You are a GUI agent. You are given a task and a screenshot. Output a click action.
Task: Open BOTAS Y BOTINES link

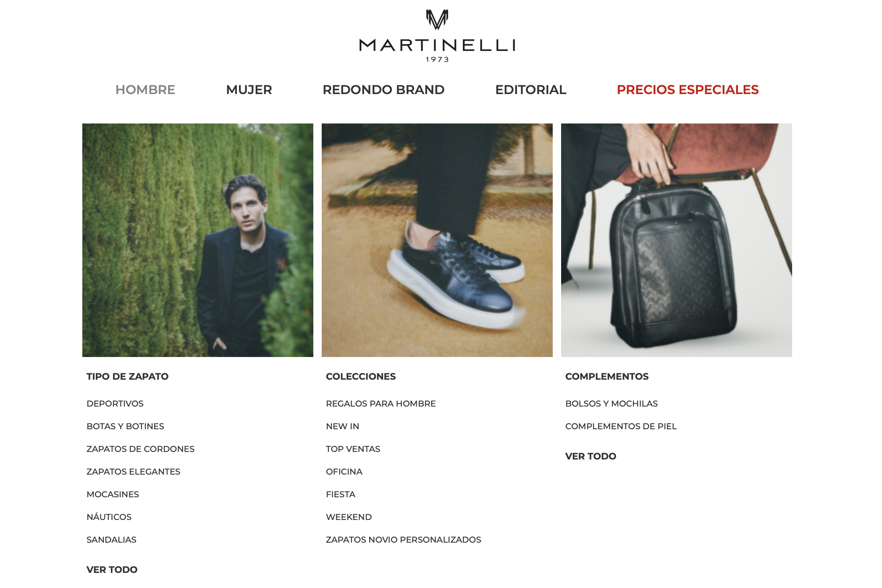pos(125,426)
